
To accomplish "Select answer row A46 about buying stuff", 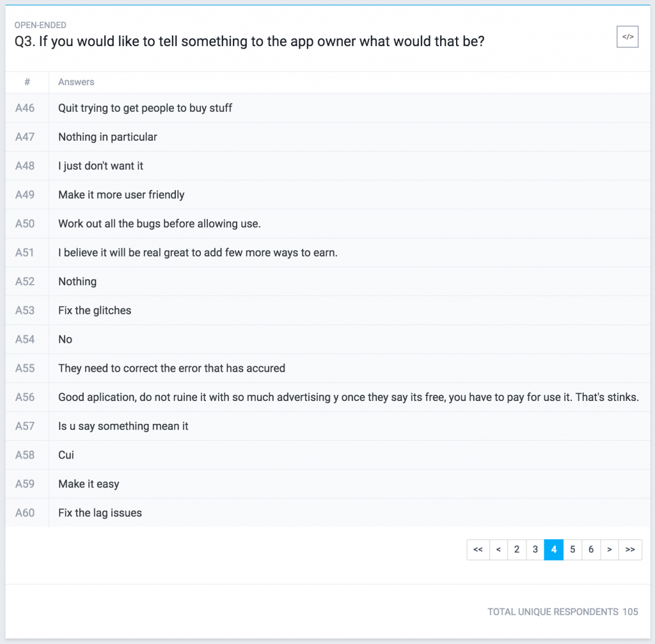I will (x=145, y=108).
